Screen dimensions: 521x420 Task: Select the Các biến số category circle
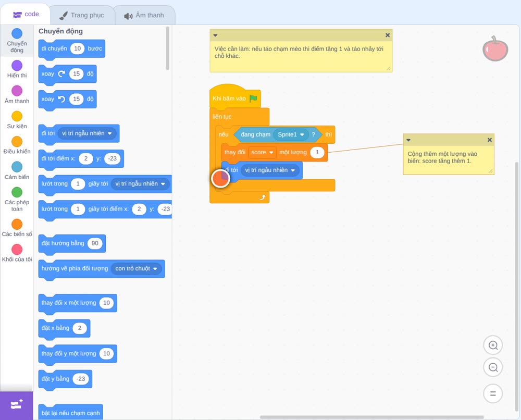click(17, 224)
